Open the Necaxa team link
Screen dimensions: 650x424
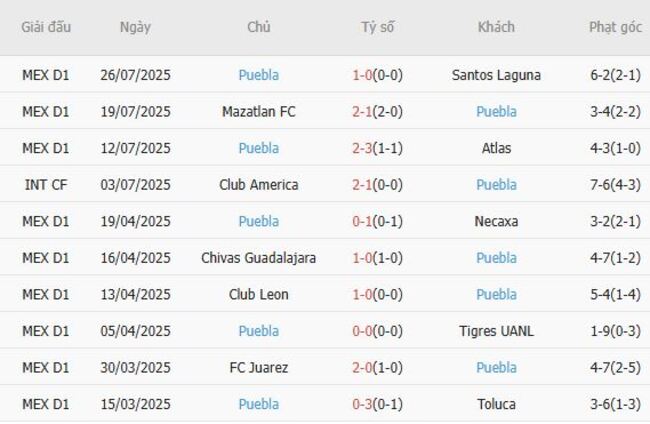pyautogui.click(x=496, y=221)
